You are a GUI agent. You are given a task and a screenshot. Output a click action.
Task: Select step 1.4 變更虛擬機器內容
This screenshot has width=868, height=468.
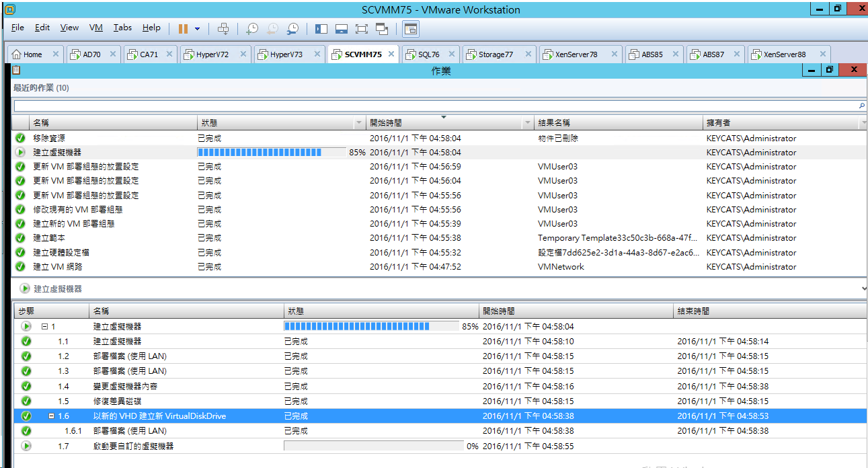439,386
